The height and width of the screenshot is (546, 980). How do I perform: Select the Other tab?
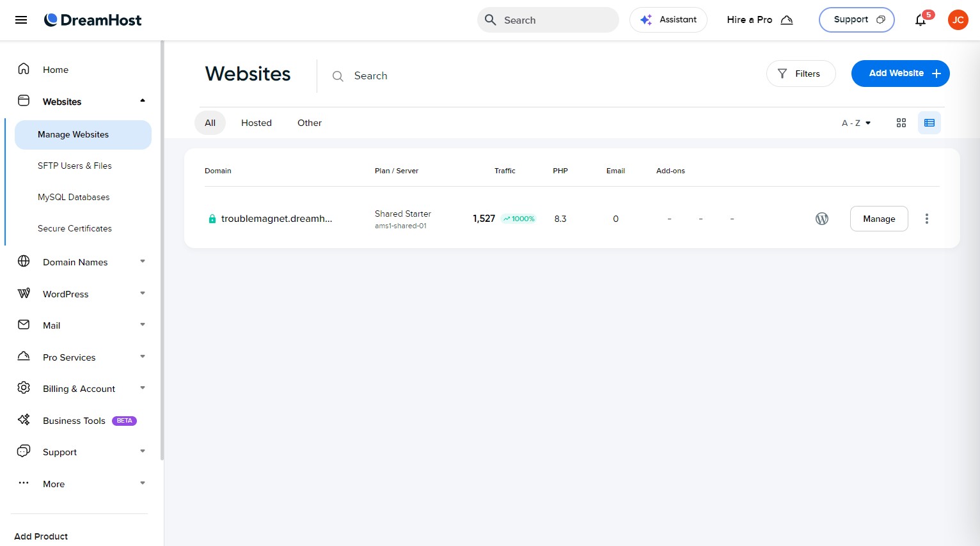(x=310, y=123)
